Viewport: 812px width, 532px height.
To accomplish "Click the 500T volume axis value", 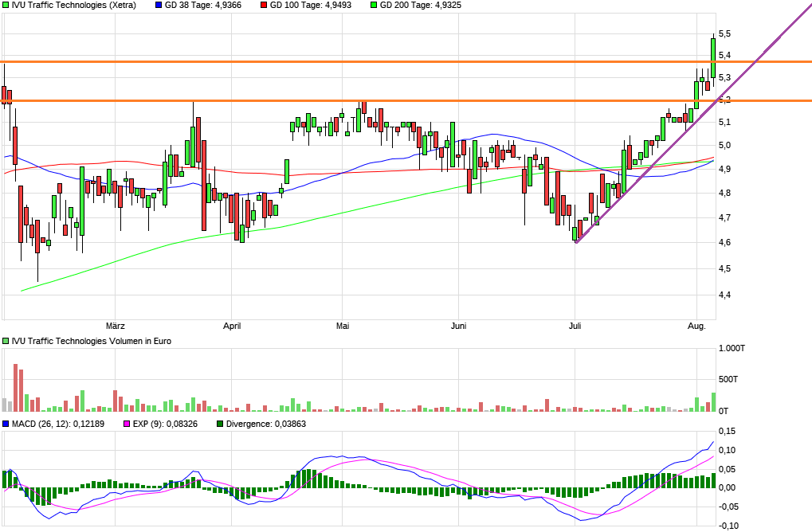I will [x=728, y=379].
